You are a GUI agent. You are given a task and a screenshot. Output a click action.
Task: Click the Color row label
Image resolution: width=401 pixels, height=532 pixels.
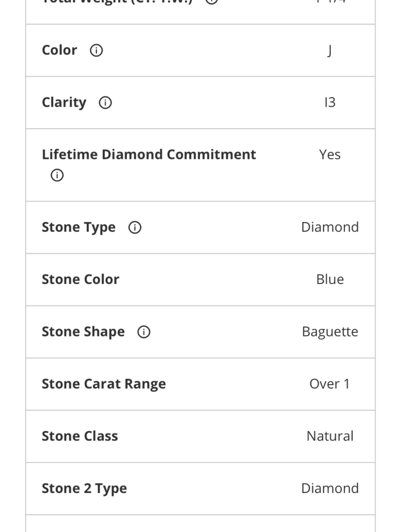(x=59, y=50)
